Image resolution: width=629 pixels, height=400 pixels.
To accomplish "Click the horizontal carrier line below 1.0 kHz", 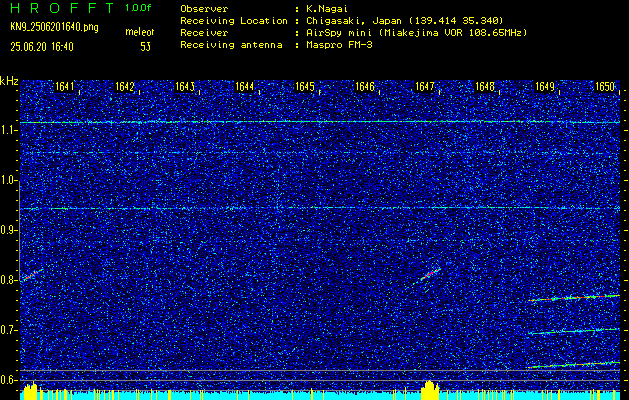I will coord(320,208).
